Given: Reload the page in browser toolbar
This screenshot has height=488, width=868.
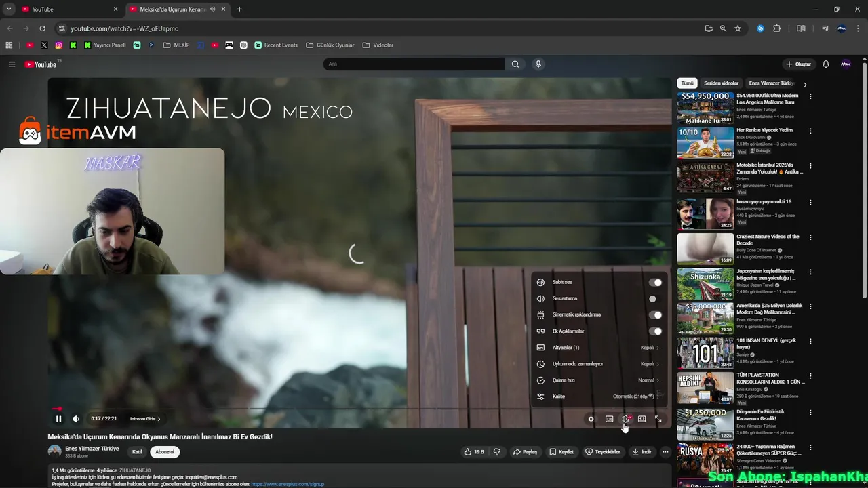Looking at the screenshot, I should coord(42,28).
